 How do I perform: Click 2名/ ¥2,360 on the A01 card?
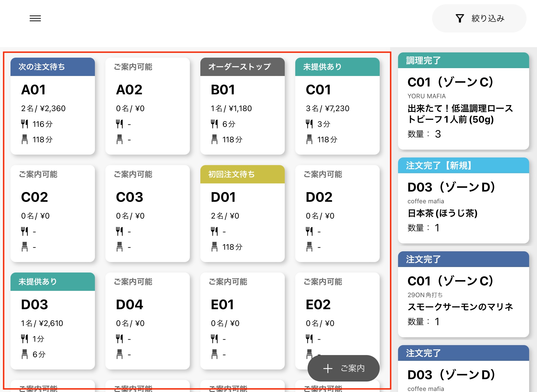coord(43,108)
